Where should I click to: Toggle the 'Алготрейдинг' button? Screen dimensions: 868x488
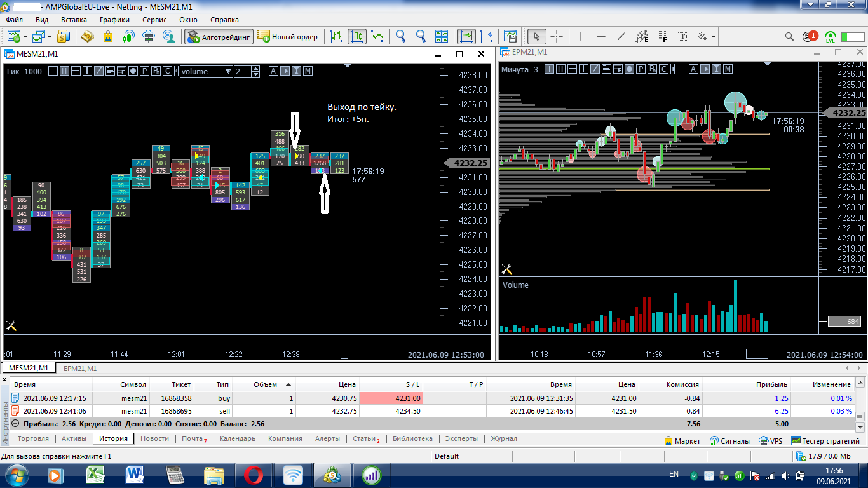pos(219,36)
